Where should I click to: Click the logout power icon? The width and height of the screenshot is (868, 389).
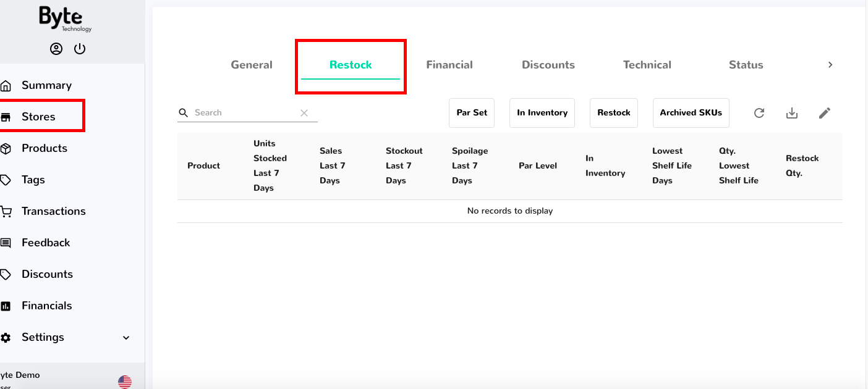tap(80, 48)
